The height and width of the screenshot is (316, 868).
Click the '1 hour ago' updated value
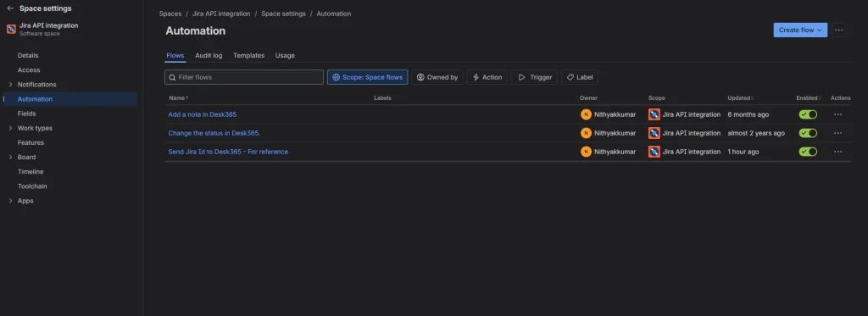743,152
